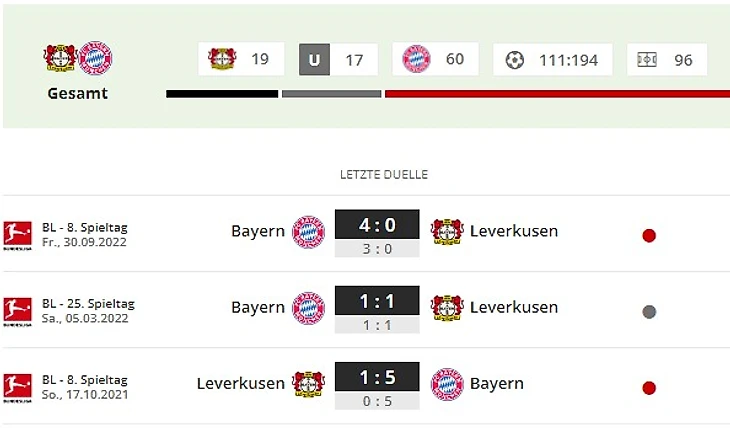Select the draws box labeled U 17

pos(338,59)
